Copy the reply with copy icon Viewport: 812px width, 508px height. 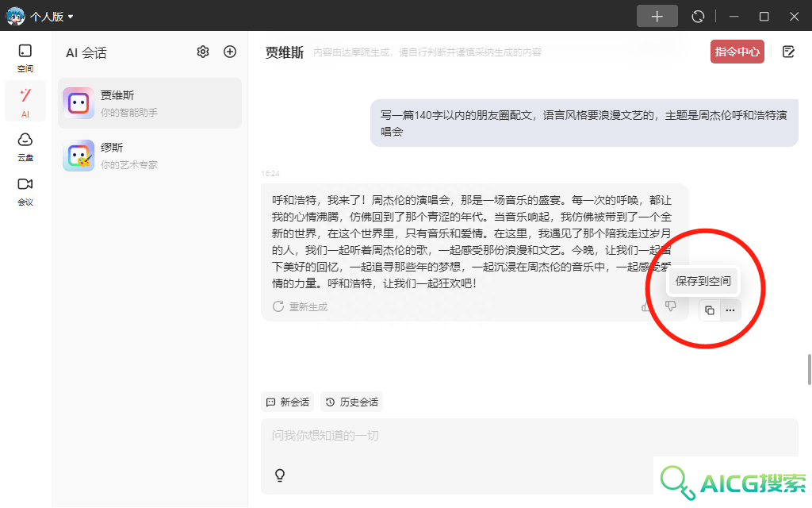point(710,310)
